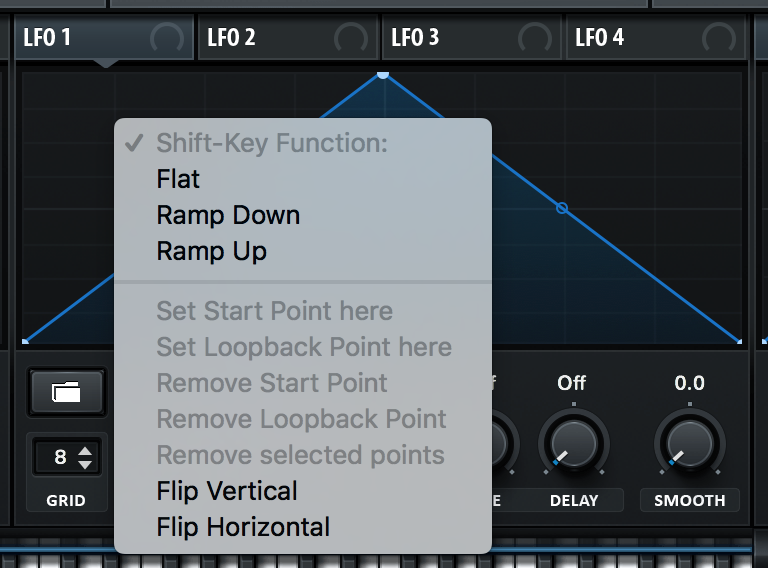Click the LFO 1 modulation drag circle
768x568 pixels.
[x=166, y=39]
